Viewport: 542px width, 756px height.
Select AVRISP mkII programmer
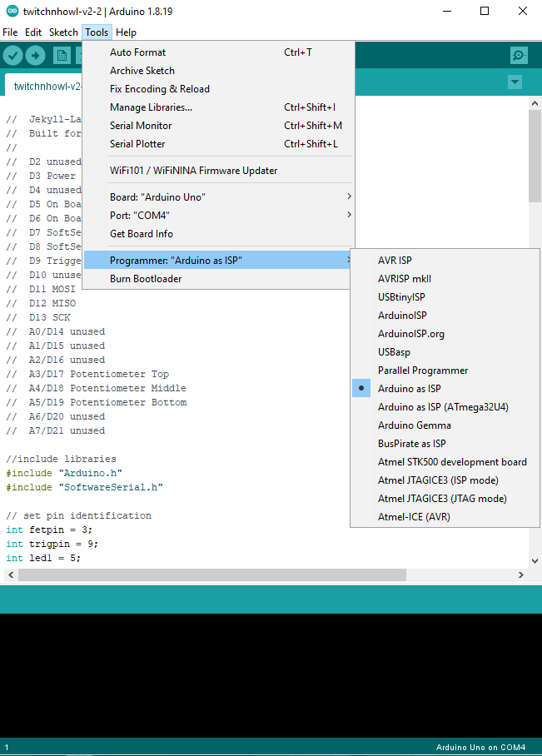pyautogui.click(x=445, y=279)
